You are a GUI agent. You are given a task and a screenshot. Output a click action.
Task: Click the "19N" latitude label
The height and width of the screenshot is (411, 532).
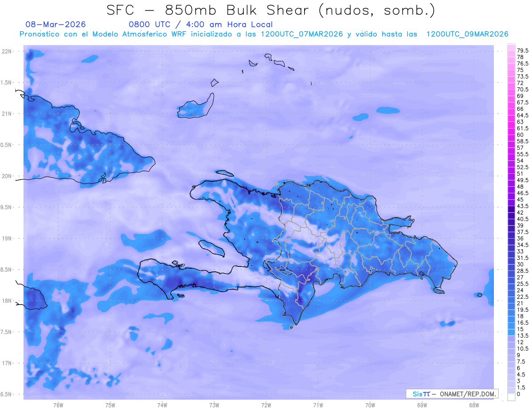[7, 239]
